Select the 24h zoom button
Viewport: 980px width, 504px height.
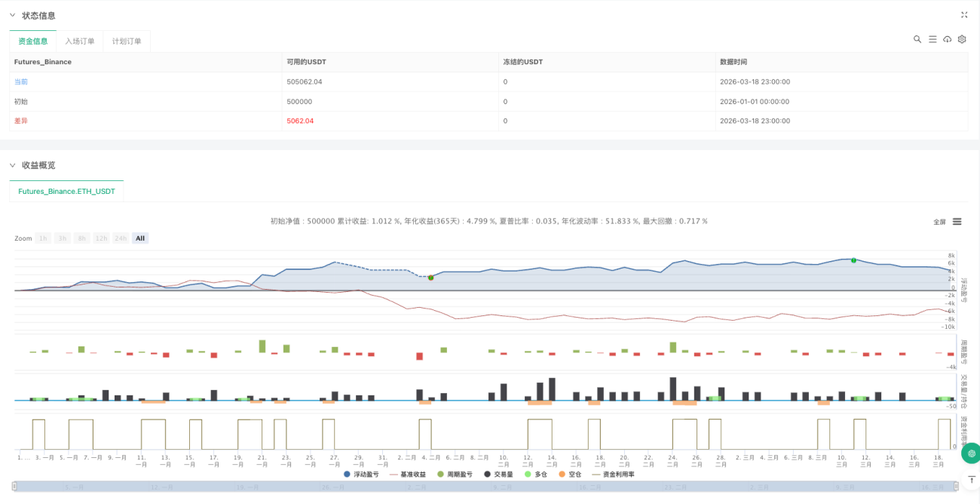tap(121, 238)
